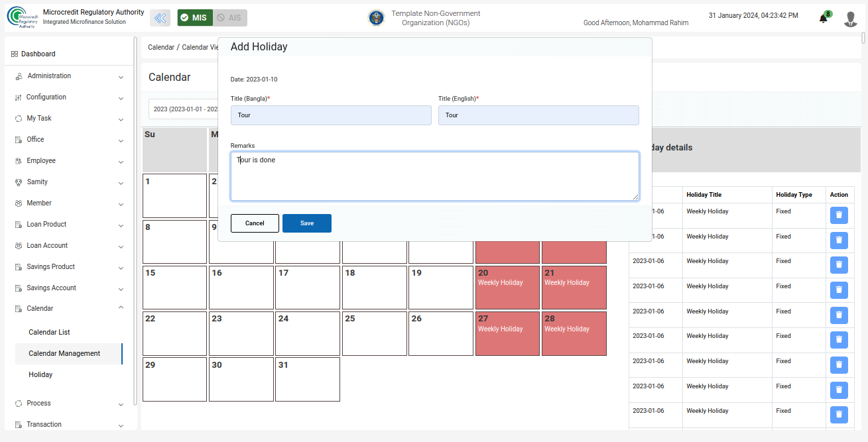Click the Savings Account sidebar icon
868x442 pixels.
pyautogui.click(x=19, y=288)
